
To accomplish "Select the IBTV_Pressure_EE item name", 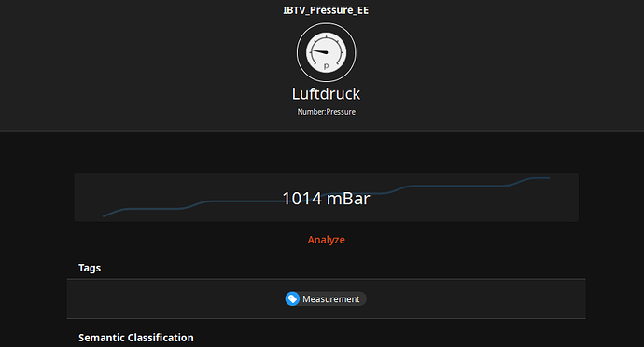I will point(326,10).
